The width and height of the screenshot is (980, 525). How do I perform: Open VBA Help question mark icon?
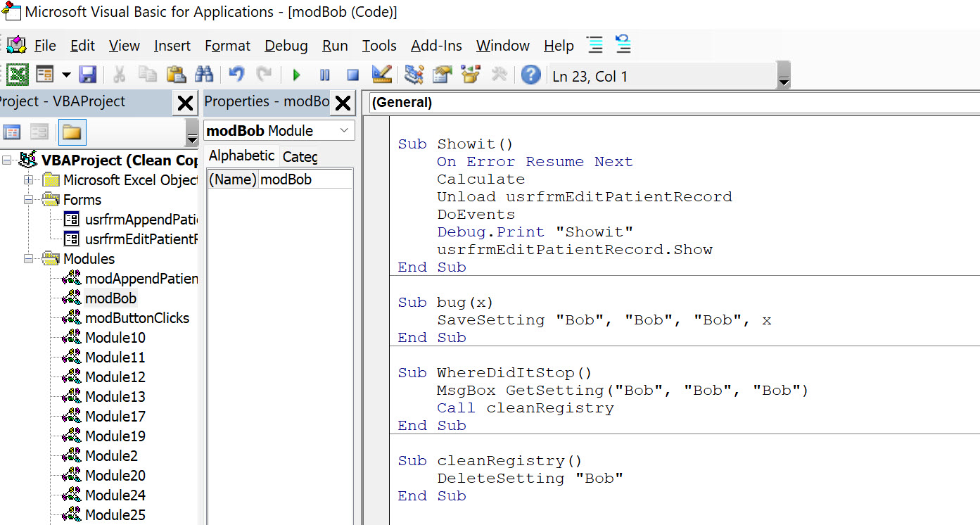tap(531, 75)
